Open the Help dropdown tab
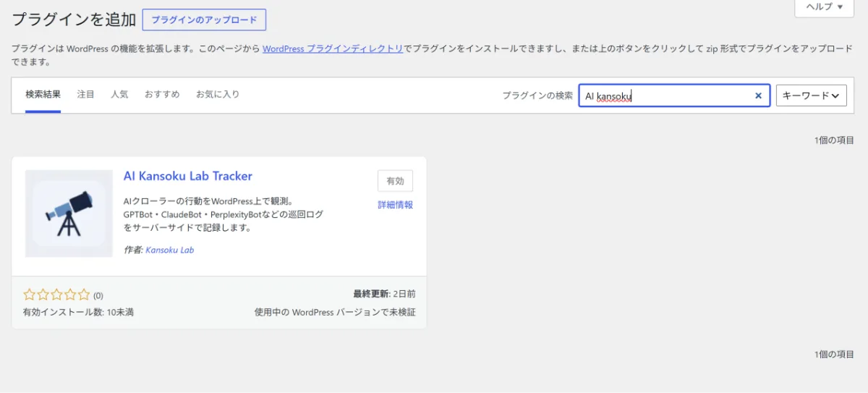The image size is (868, 393). coord(825,7)
